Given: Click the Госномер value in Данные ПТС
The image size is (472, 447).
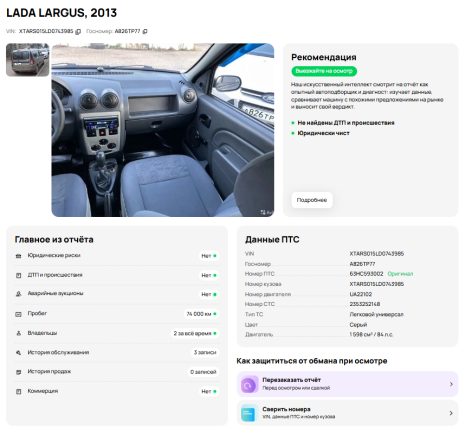Looking at the screenshot, I should 362,264.
